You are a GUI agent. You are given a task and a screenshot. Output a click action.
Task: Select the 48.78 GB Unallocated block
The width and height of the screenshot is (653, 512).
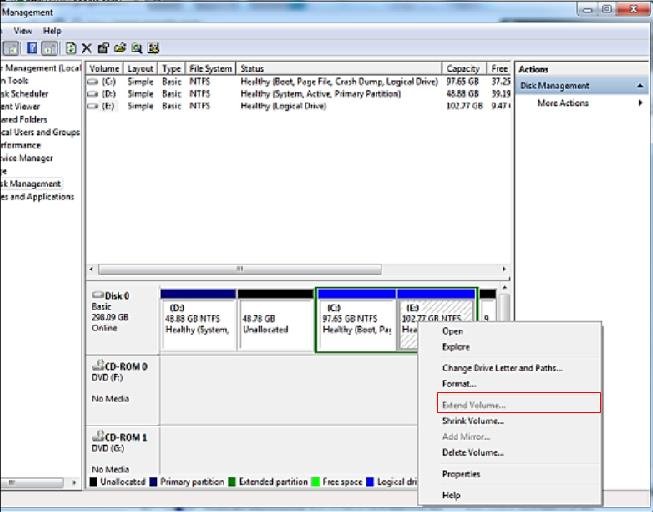(275, 320)
